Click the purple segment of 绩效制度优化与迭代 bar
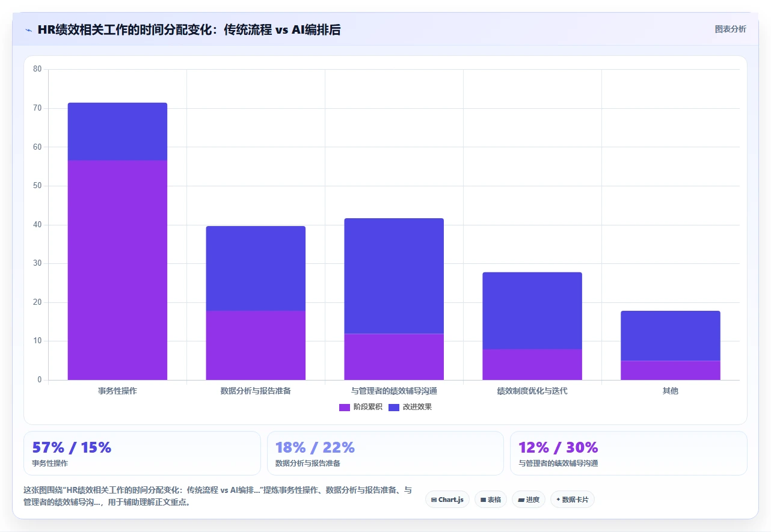 (532, 364)
